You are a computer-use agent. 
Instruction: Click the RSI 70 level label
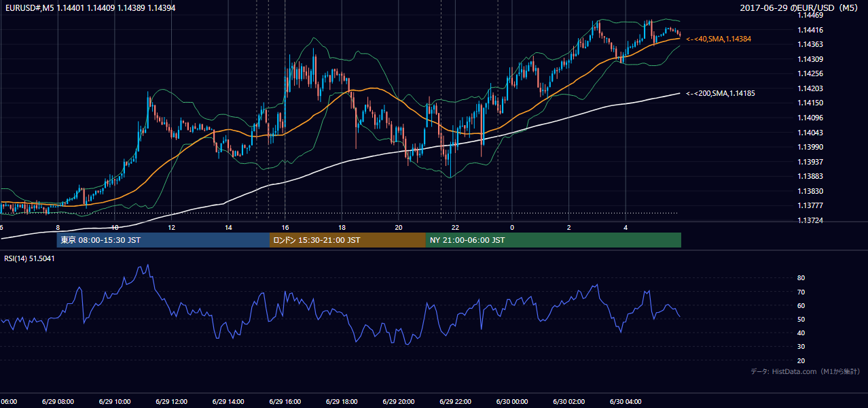pyautogui.click(x=801, y=292)
